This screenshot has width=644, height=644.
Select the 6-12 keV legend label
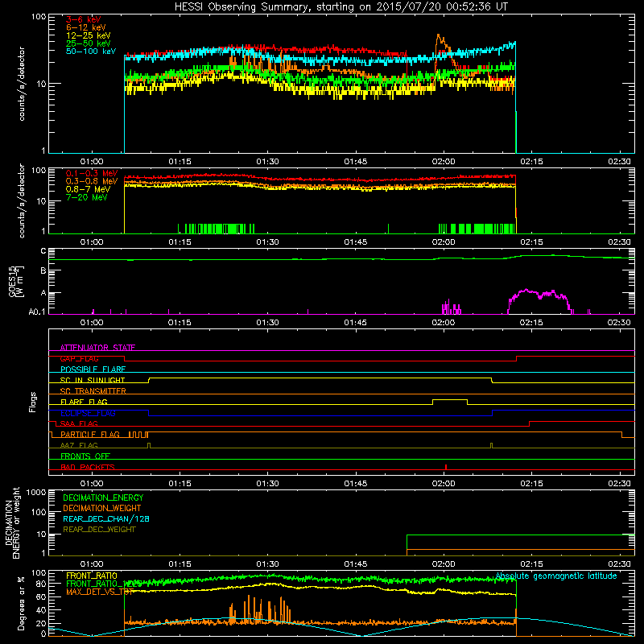(x=86, y=27)
